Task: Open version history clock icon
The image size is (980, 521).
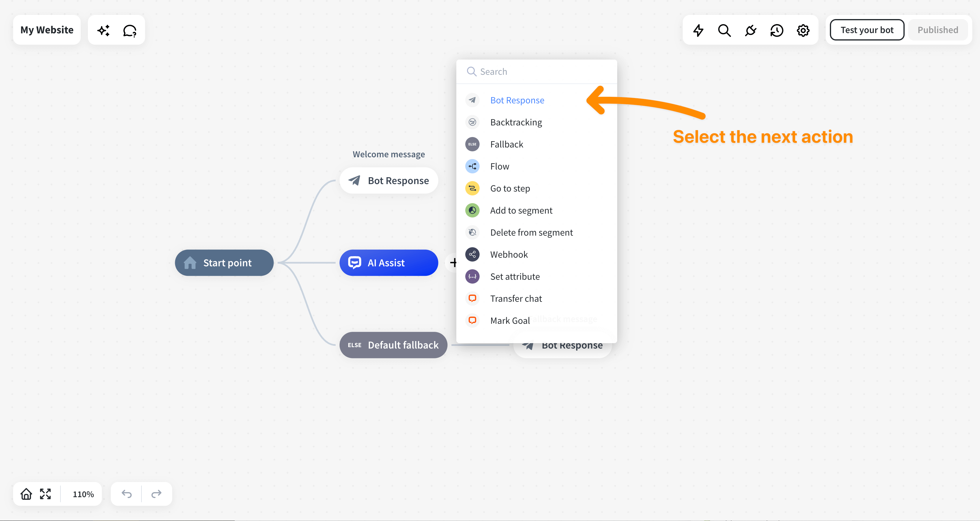Action: pos(777,30)
